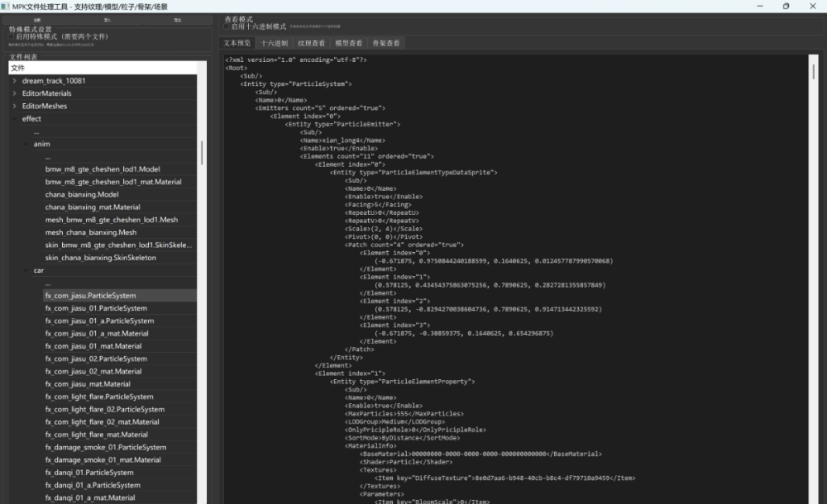Click the 文件 column header
The image size is (827, 504).
pos(103,68)
